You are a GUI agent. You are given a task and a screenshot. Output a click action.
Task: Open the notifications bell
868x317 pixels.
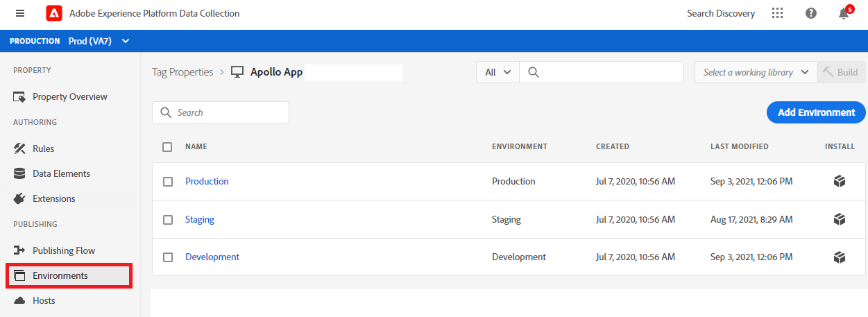[844, 13]
